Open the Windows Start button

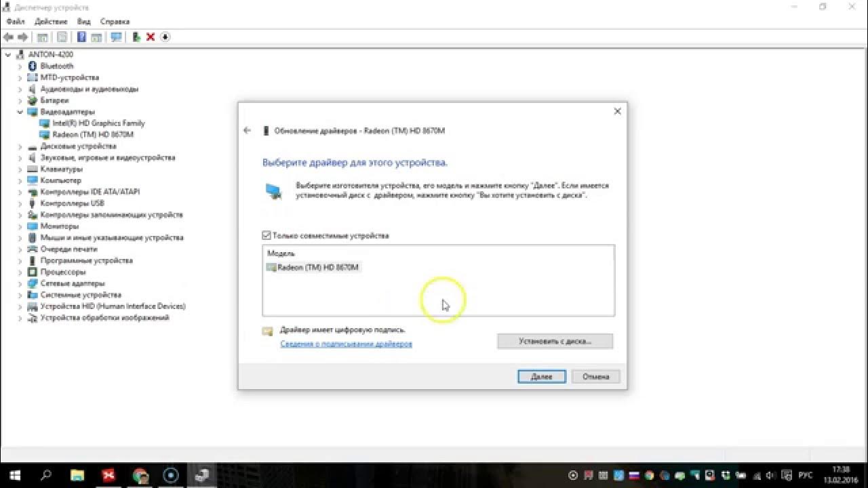pyautogui.click(x=14, y=475)
